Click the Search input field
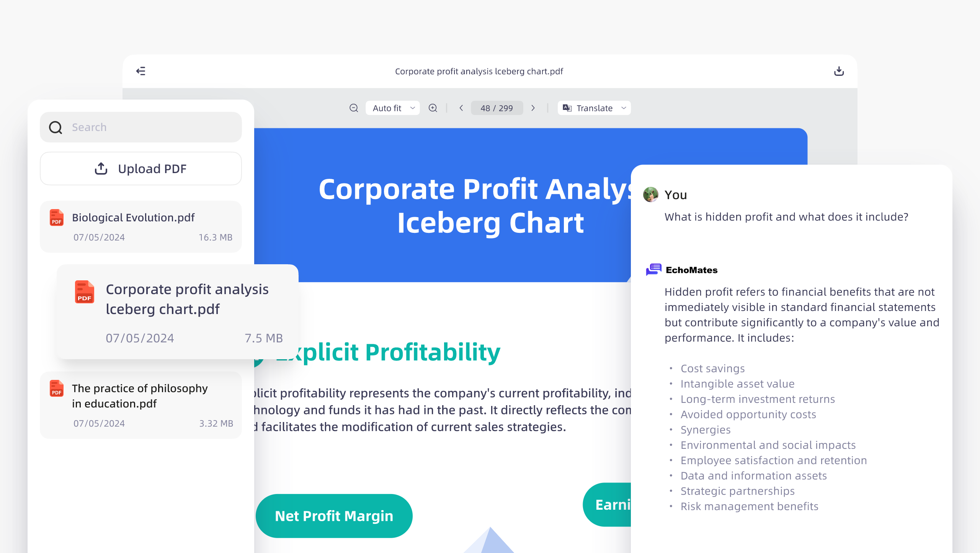This screenshot has height=553, width=980. pos(140,127)
